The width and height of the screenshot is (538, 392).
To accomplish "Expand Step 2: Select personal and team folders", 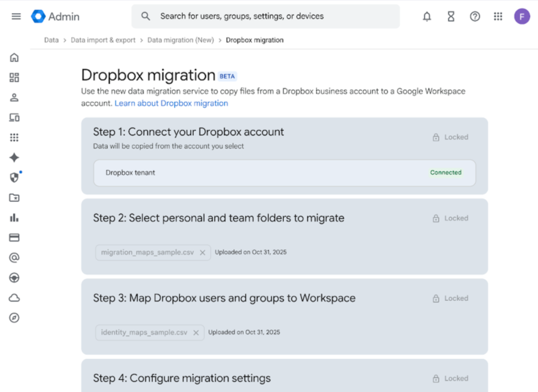I will (219, 218).
